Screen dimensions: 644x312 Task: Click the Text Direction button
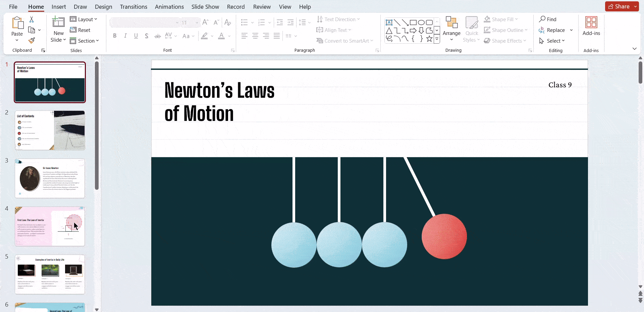pos(338,19)
